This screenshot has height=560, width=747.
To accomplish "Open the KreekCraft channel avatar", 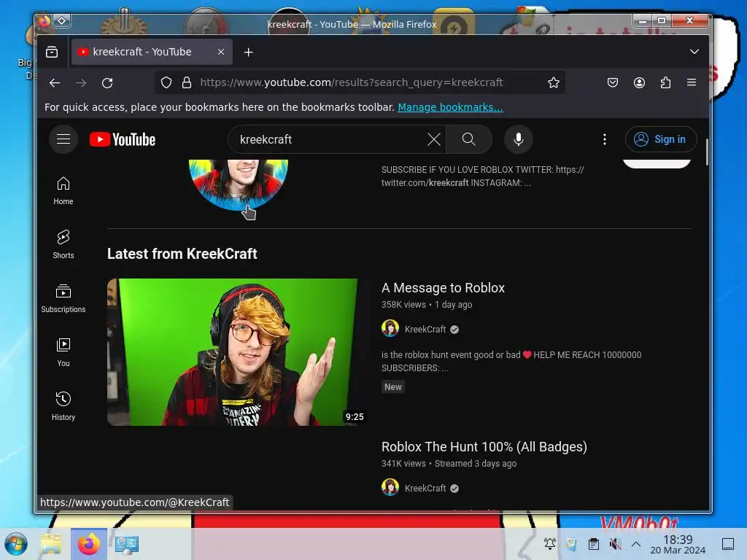I will [x=239, y=184].
